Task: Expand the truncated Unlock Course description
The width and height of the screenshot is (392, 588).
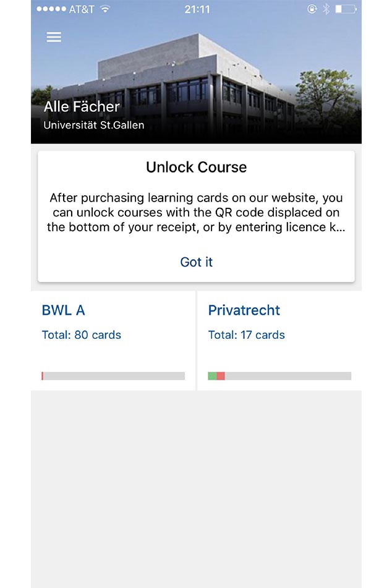Action: point(196,213)
